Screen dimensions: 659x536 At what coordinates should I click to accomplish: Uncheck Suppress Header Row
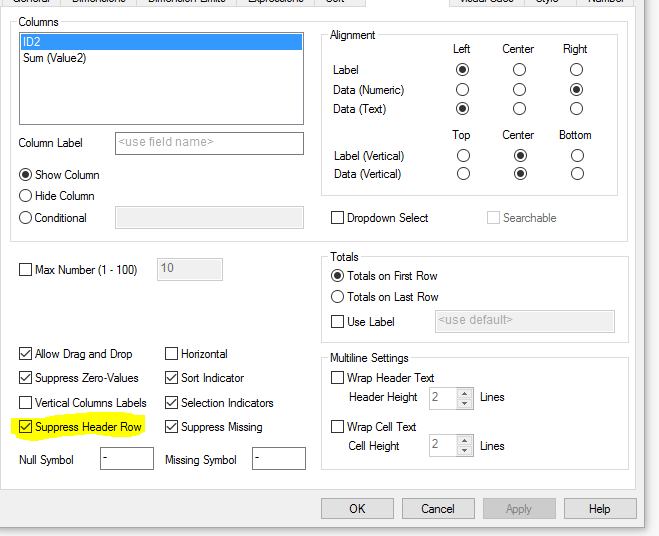26,427
